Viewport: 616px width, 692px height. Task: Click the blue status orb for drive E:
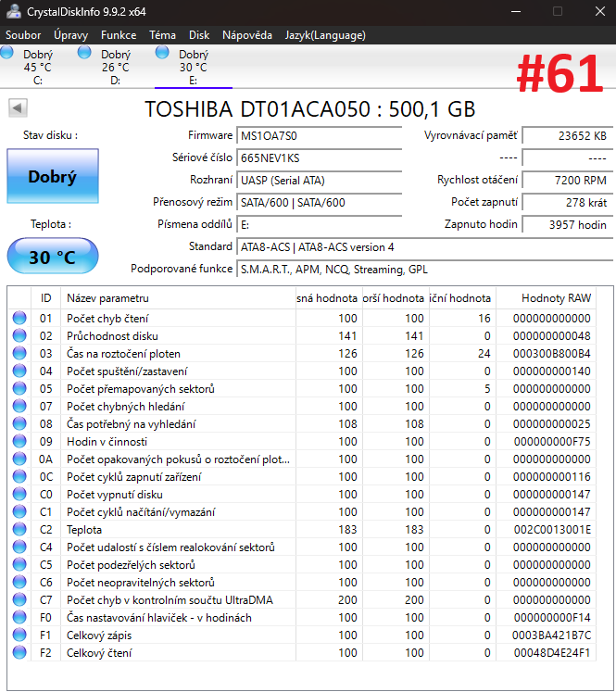(x=162, y=53)
